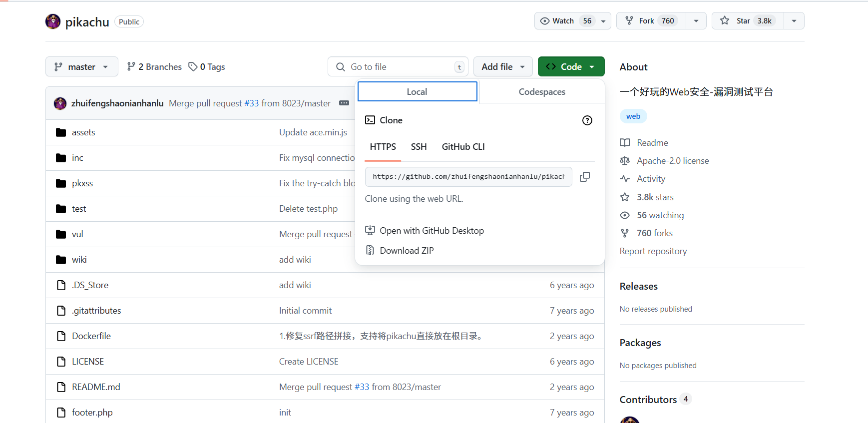Select the GitHub CLI clone tab
The width and height of the screenshot is (868, 423).
pyautogui.click(x=463, y=147)
